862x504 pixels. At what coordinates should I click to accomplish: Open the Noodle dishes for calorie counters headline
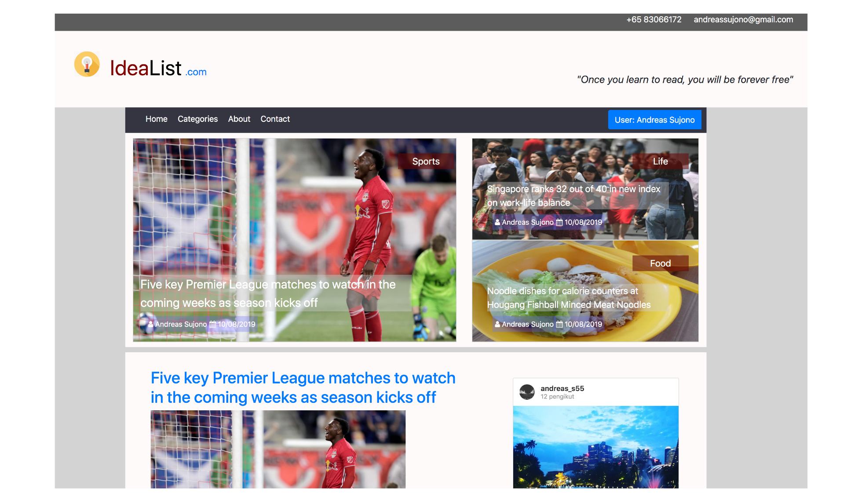pos(569,298)
